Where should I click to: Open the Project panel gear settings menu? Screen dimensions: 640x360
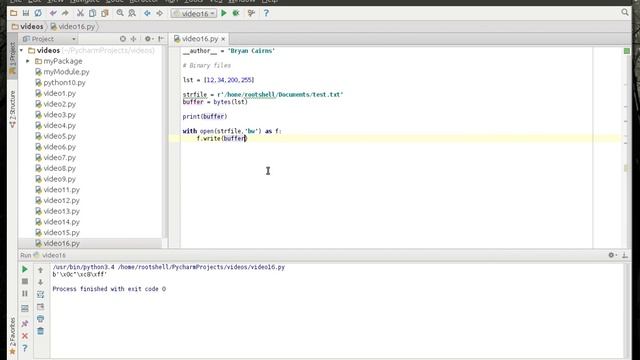(148, 39)
